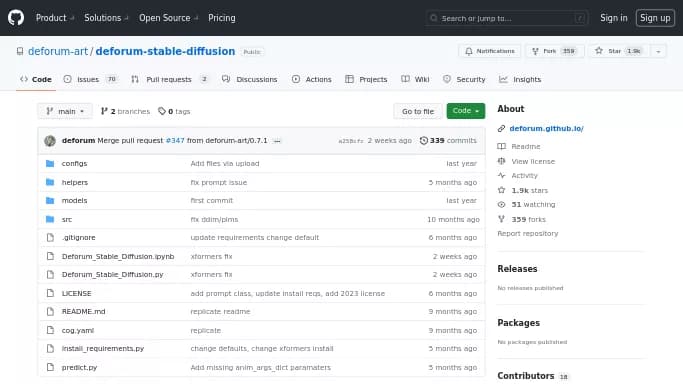Open the 'fix prompt issue' commit message
The width and height of the screenshot is (683, 384).
click(219, 182)
